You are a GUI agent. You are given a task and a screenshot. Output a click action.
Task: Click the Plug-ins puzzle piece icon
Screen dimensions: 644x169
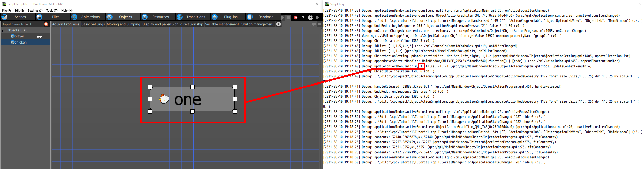(215, 17)
